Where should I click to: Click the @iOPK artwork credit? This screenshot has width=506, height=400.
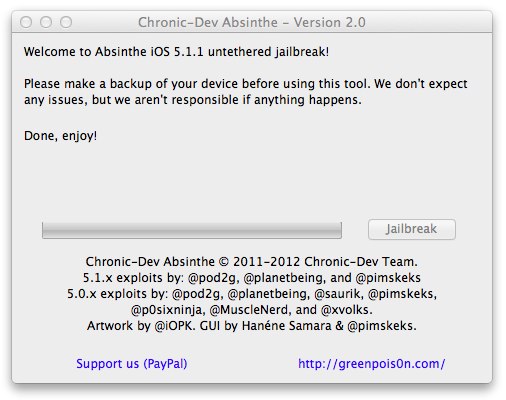174,326
